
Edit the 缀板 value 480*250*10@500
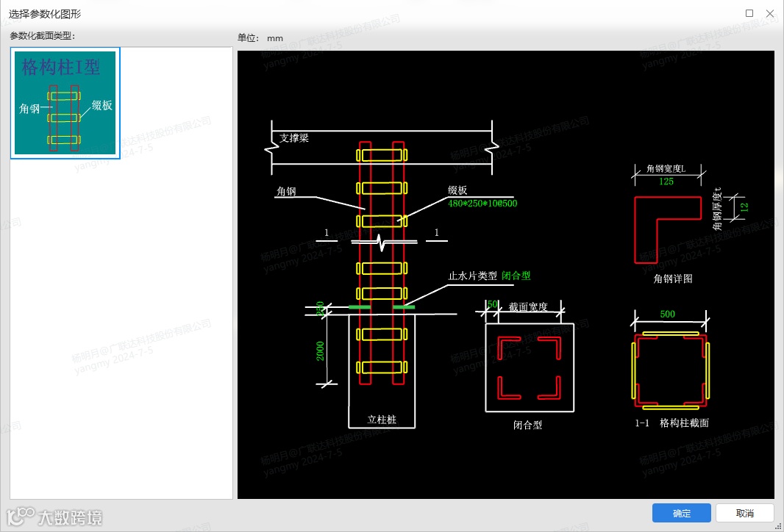[x=482, y=204]
